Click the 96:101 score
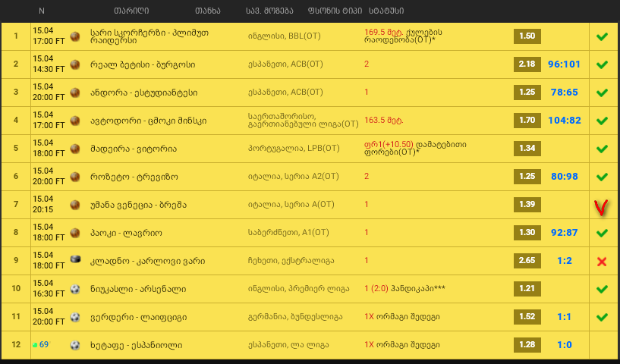620x364 pixels. pos(565,64)
